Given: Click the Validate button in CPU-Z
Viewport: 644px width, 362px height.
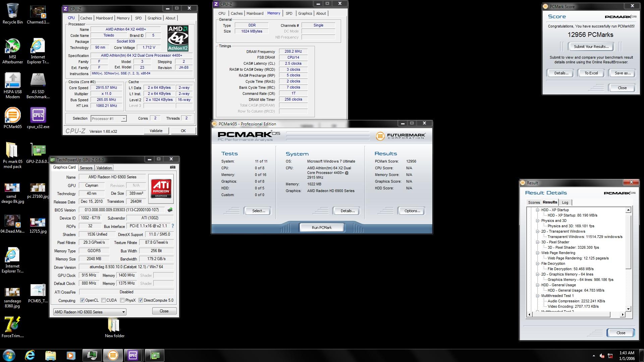Looking at the screenshot, I should coord(156,131).
